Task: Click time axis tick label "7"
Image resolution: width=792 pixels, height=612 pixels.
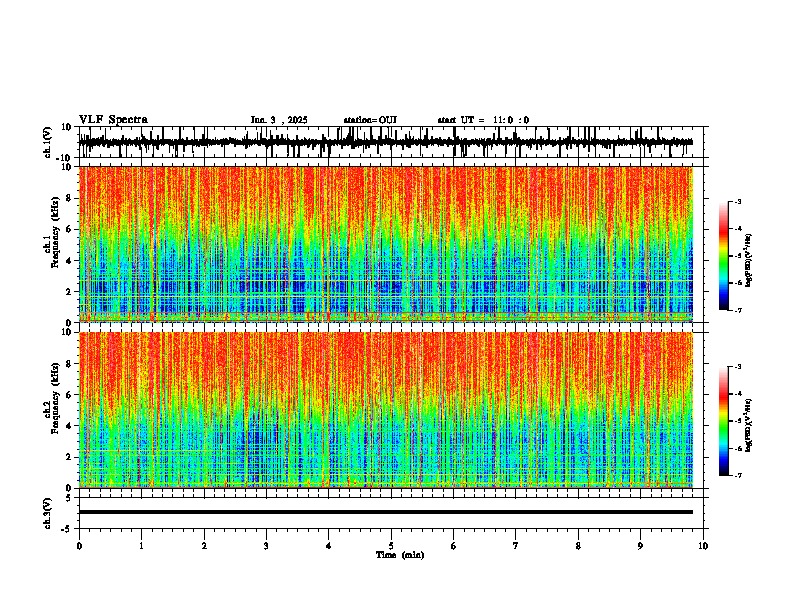Action: [516, 546]
